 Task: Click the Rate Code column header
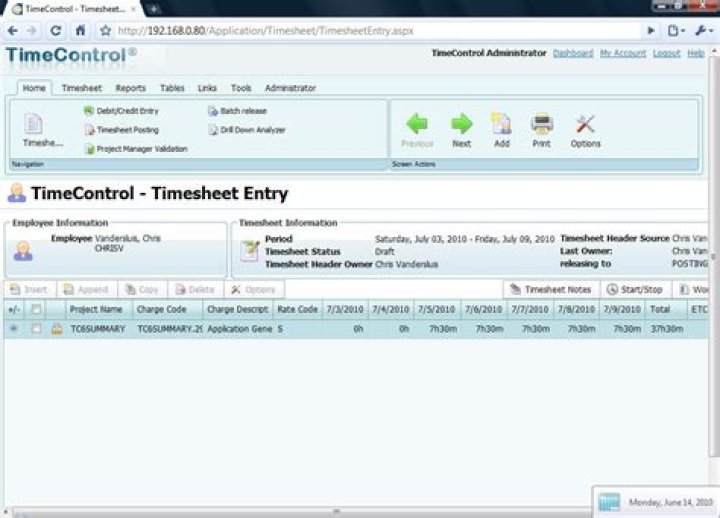coord(298,310)
